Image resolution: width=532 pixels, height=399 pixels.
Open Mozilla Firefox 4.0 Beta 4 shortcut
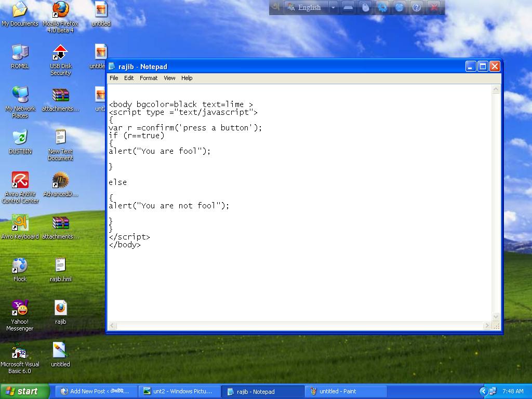click(x=60, y=10)
